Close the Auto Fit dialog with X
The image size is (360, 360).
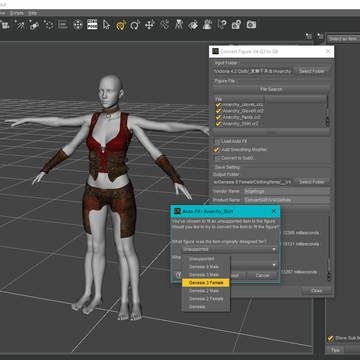(274, 211)
